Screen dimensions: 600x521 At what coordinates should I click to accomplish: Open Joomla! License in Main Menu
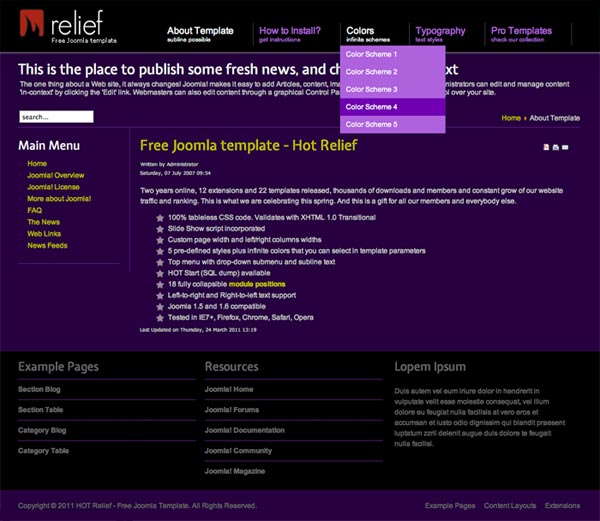tap(54, 187)
